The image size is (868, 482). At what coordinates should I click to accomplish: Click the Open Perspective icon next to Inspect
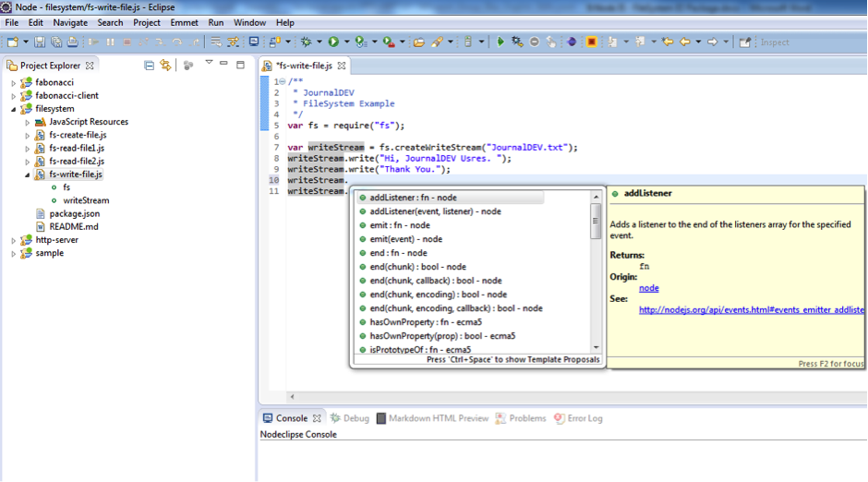coord(745,42)
